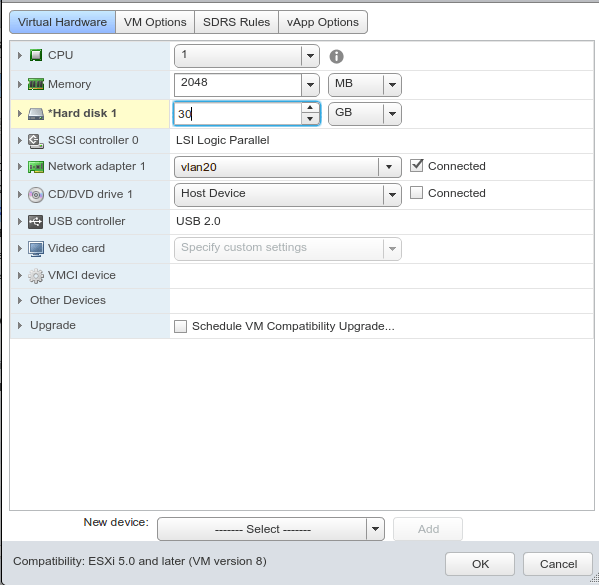Click the Network adapter 1 card icon
This screenshot has height=585, width=599.
coord(36,167)
